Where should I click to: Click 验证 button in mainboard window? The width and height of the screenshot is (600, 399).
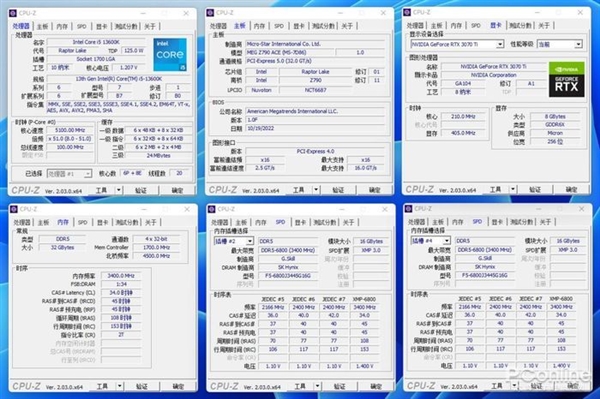(338, 190)
